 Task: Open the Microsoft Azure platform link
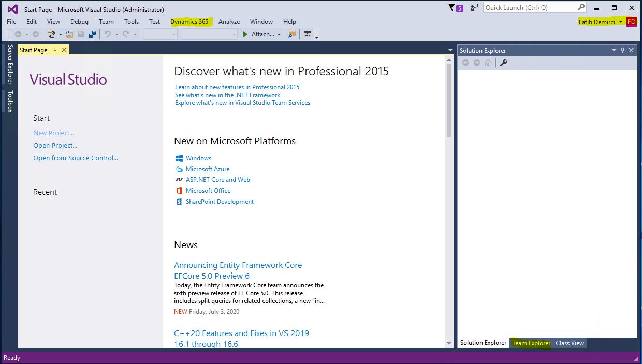208,169
